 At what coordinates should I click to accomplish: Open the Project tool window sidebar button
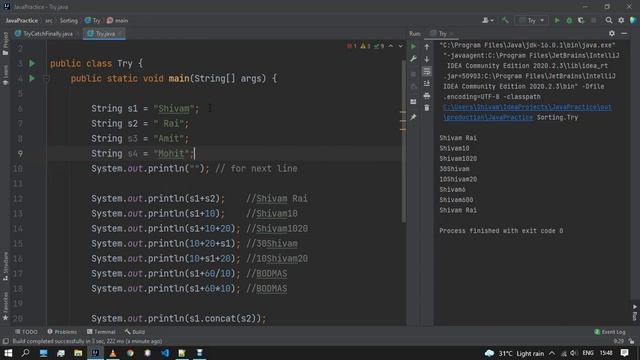point(5,44)
